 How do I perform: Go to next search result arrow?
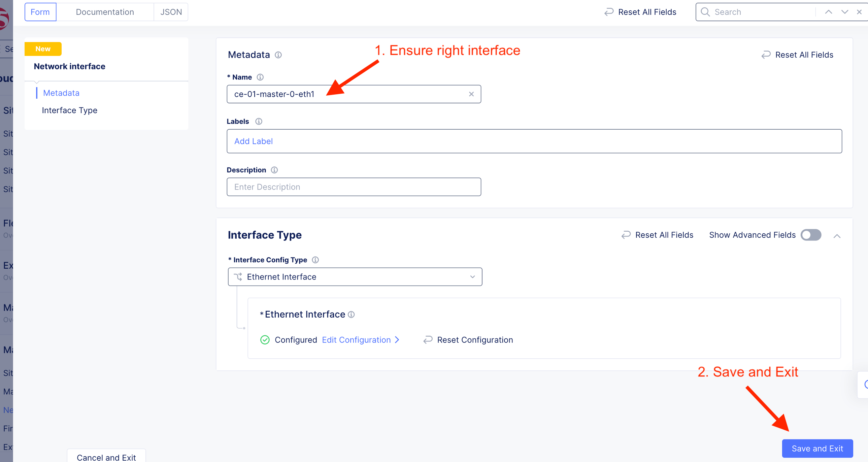844,12
